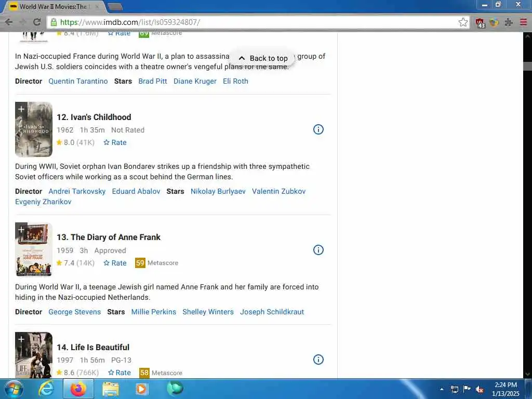Click the network tray icon
Viewport: 532px width, 399px height.
(454, 389)
